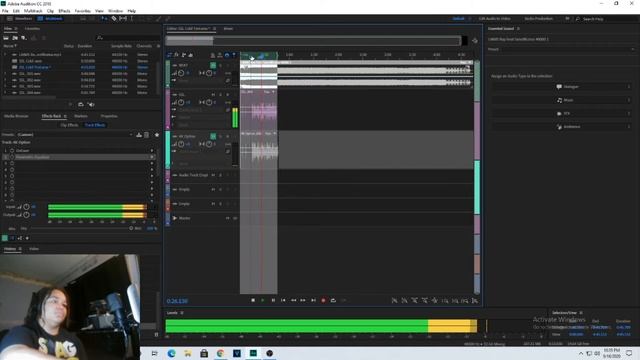Select the Clip Effects button

coord(69,125)
